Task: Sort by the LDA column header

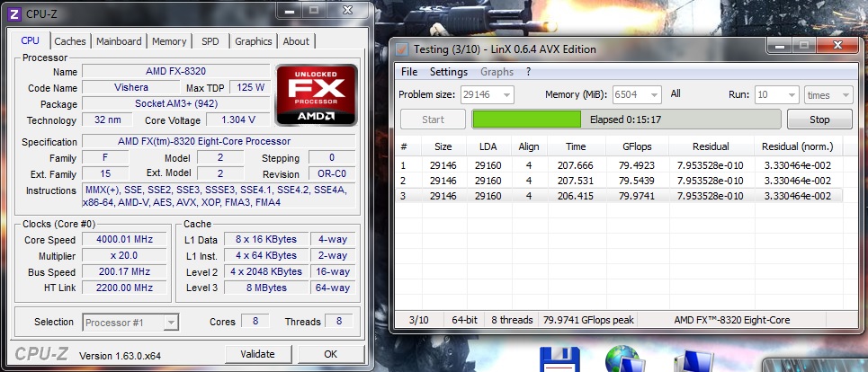Action: pyautogui.click(x=488, y=146)
